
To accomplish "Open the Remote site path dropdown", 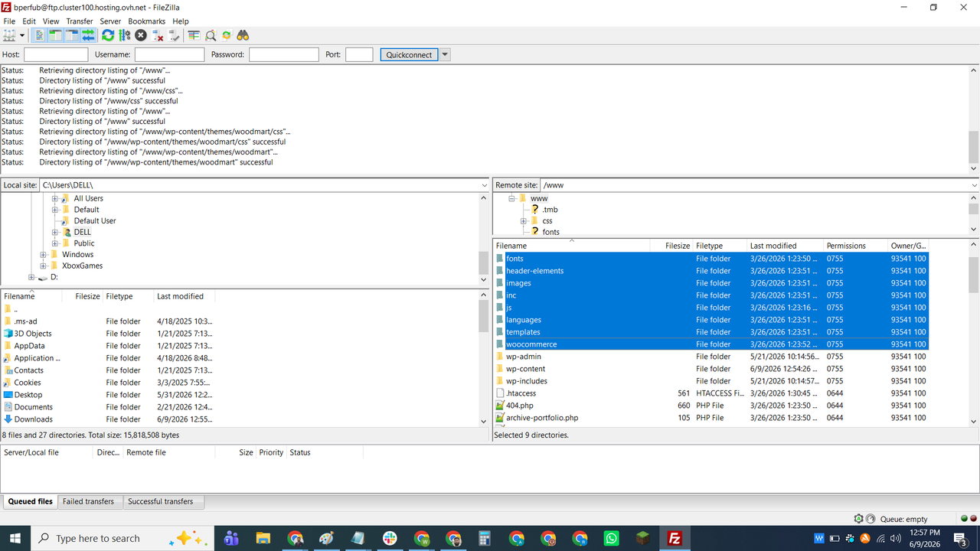I will point(974,185).
